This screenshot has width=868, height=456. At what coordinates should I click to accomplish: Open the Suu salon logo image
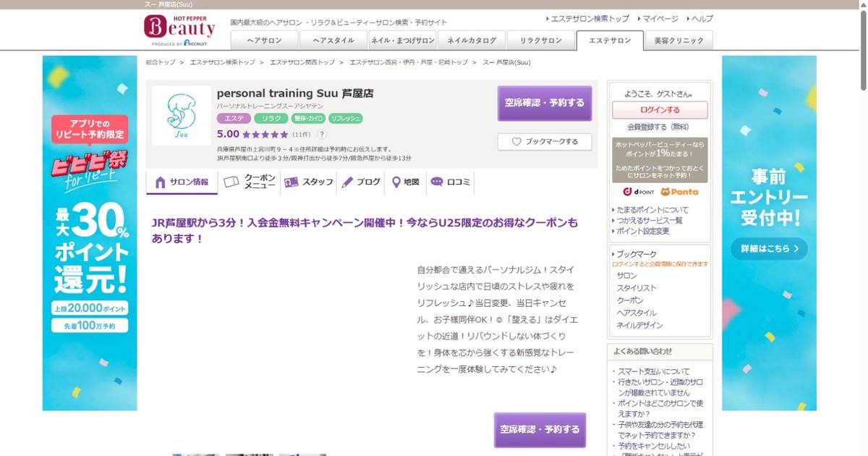point(181,115)
